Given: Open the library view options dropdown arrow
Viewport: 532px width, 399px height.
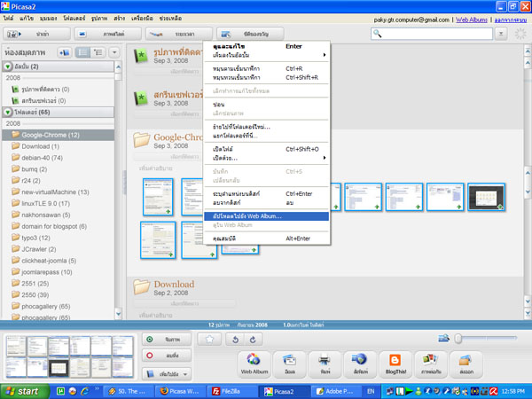Looking at the screenshot, I should click(x=114, y=52).
